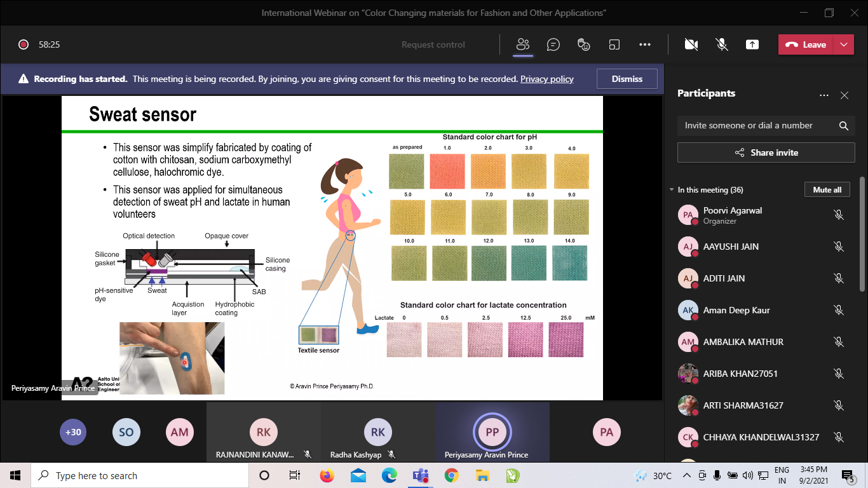Dismiss the recording notification banner
Viewport: 868px width, 488px height.
pyautogui.click(x=627, y=79)
